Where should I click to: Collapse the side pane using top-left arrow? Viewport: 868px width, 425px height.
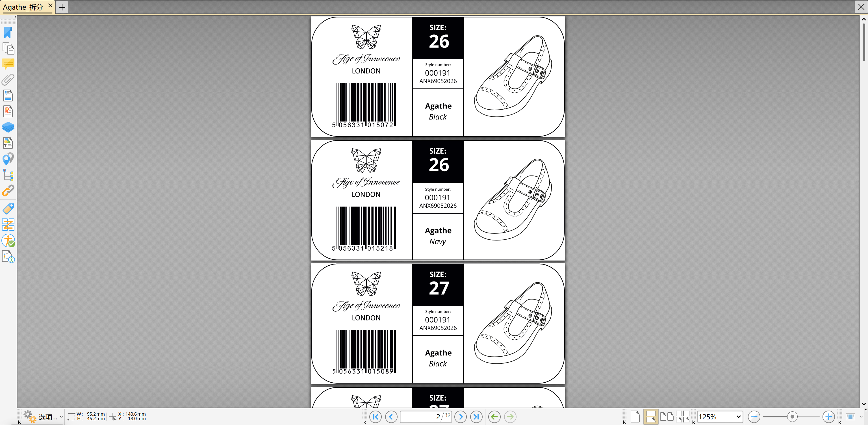pyautogui.click(x=14, y=17)
